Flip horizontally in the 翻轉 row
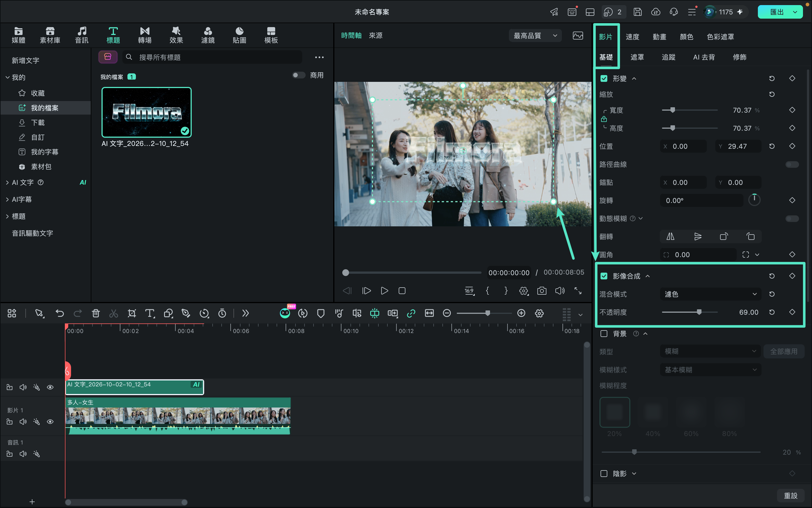 (670, 237)
